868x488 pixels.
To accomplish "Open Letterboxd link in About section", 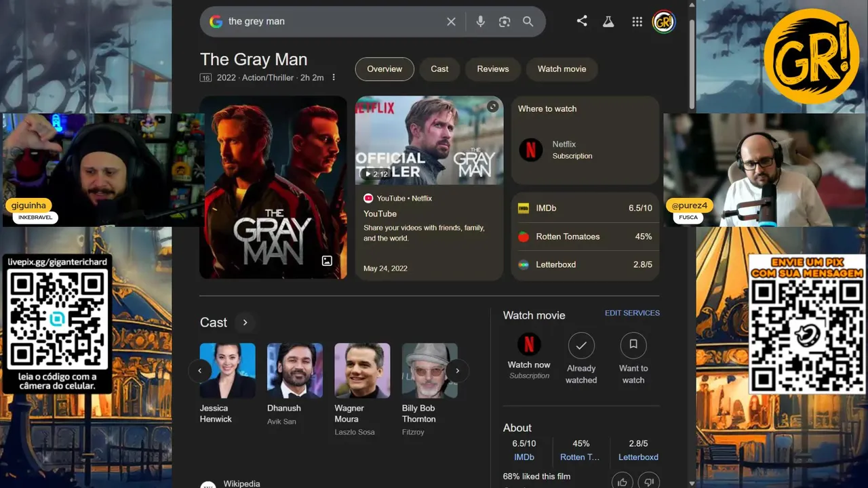I will pos(638,457).
